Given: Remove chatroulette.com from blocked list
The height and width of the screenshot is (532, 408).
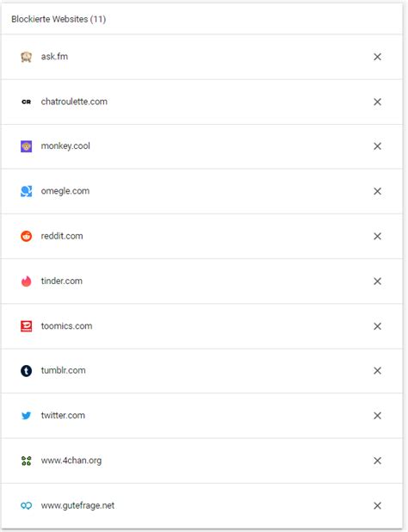Looking at the screenshot, I should 377,102.
